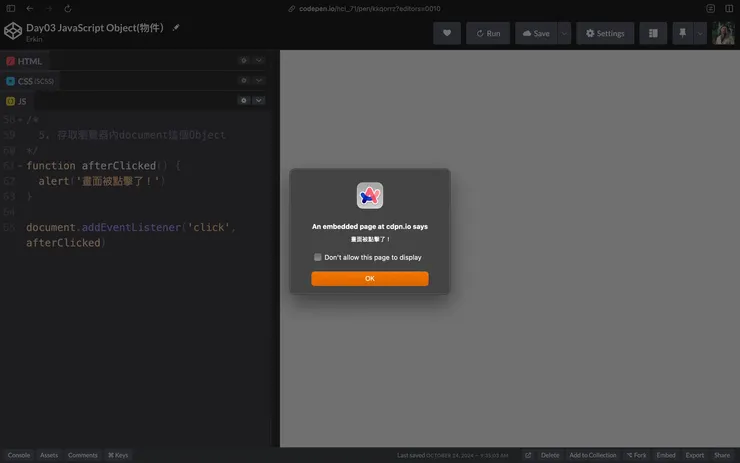Select the JS editor tab

(x=17, y=101)
